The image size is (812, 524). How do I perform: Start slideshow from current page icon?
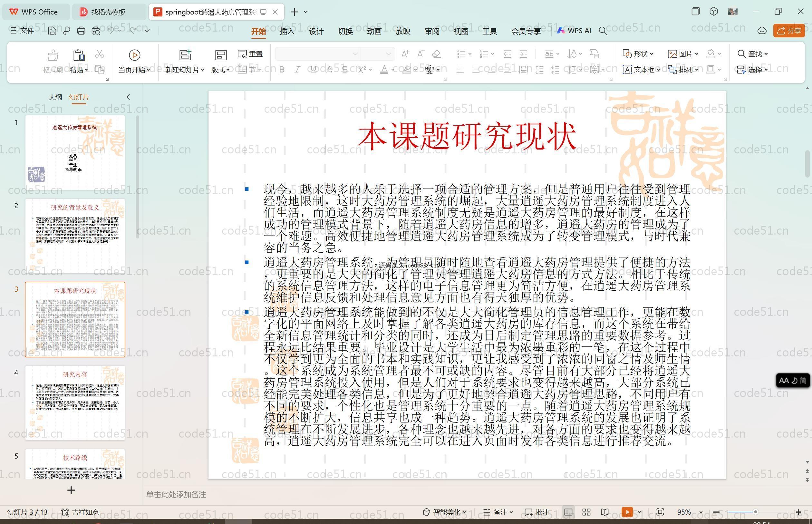point(134,55)
